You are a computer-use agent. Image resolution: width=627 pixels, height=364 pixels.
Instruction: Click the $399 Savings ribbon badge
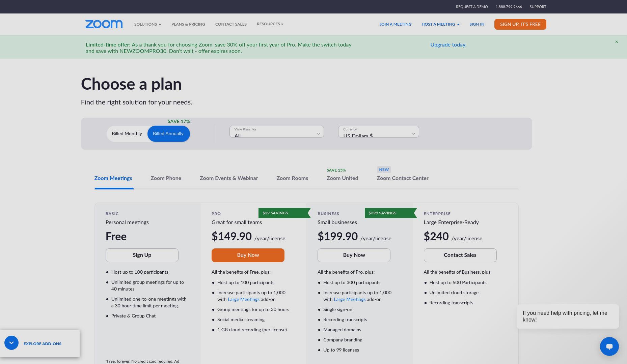[x=390, y=213]
